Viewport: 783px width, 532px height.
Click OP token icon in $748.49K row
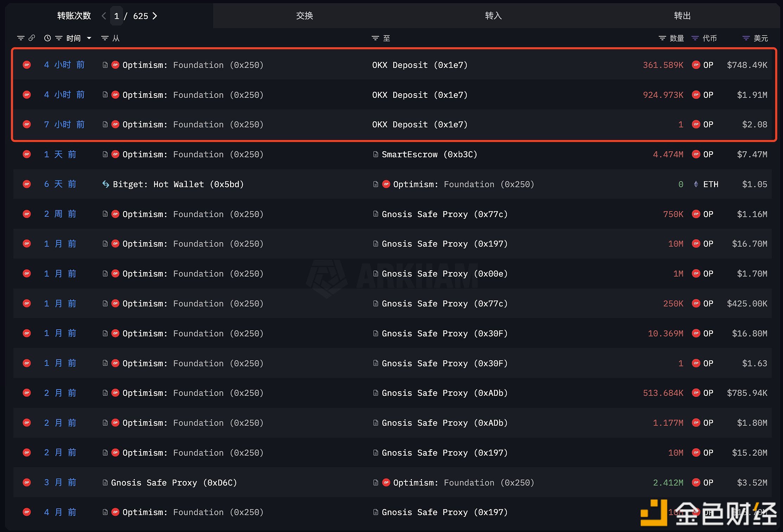point(696,65)
